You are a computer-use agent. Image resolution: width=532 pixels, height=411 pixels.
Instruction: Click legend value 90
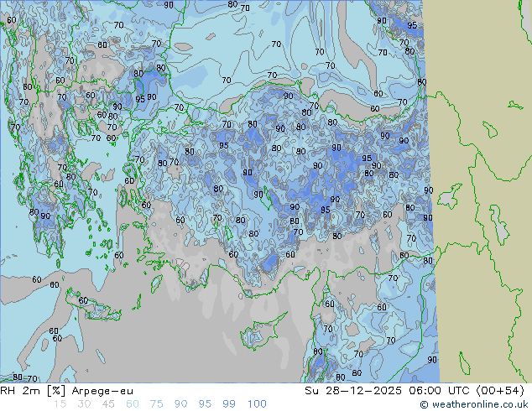point(181,404)
